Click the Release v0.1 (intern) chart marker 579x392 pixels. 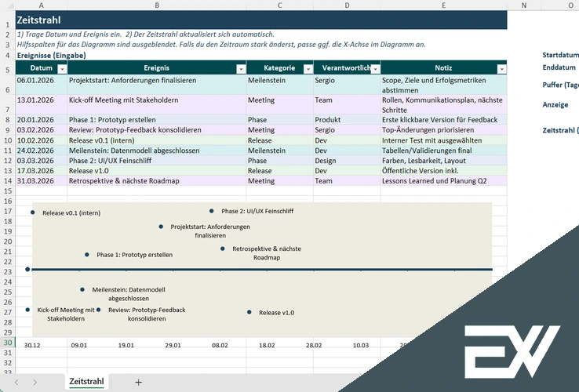[33, 212]
